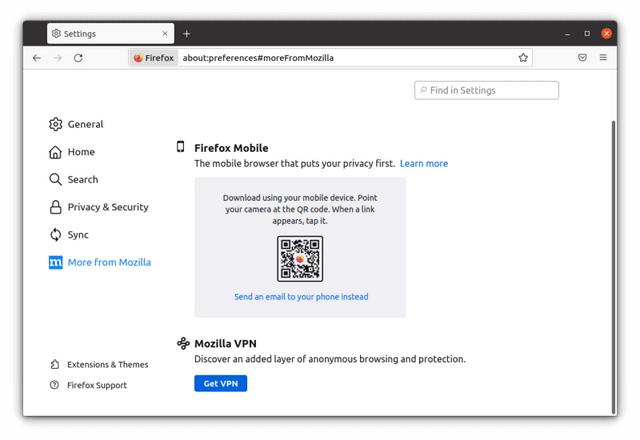
Task: Open Extensions & Themes link
Action: (99, 364)
